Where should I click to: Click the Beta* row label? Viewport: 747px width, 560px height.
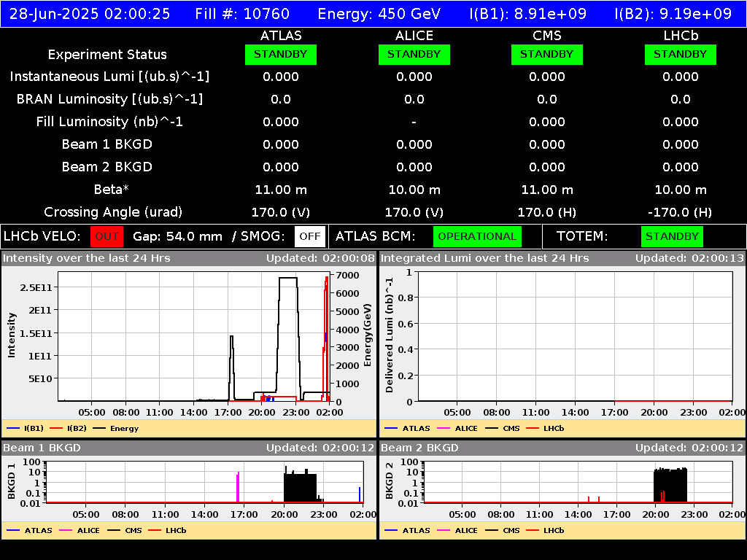pos(112,190)
